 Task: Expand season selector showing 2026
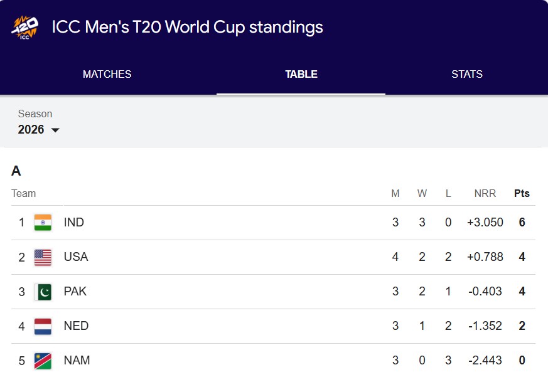(x=38, y=130)
